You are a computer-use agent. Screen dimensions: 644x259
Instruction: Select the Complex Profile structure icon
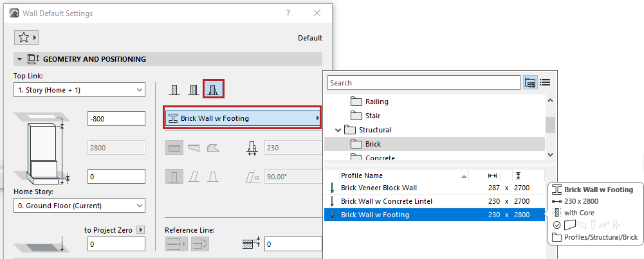click(214, 89)
